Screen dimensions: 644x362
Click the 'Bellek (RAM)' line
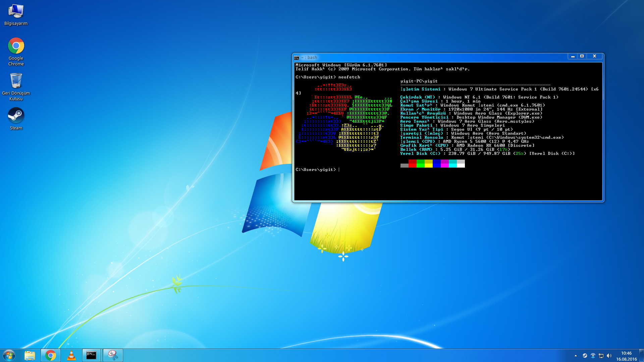455,149
